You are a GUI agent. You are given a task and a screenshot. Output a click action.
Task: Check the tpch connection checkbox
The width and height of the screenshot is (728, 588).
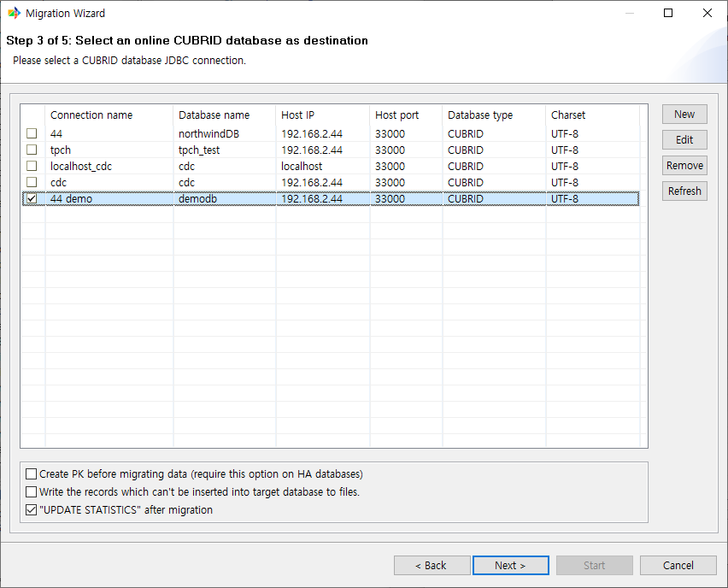[32, 150]
